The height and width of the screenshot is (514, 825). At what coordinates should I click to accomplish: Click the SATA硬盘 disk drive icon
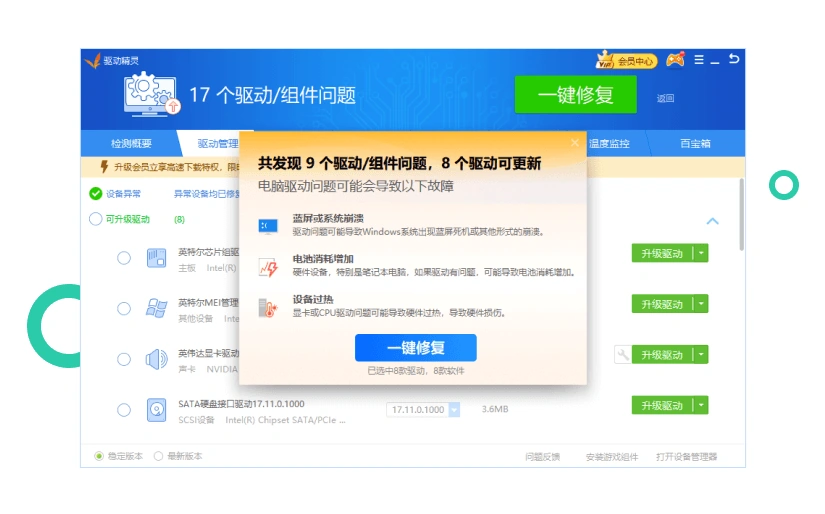pyautogui.click(x=156, y=410)
